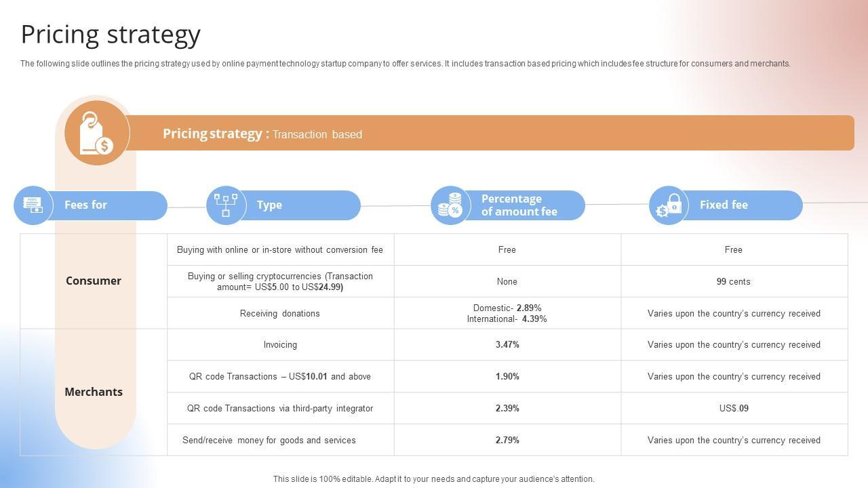Click the orange Pricing strategy banner
Image resolution: width=868 pixels, height=488 pixels.
[488, 134]
